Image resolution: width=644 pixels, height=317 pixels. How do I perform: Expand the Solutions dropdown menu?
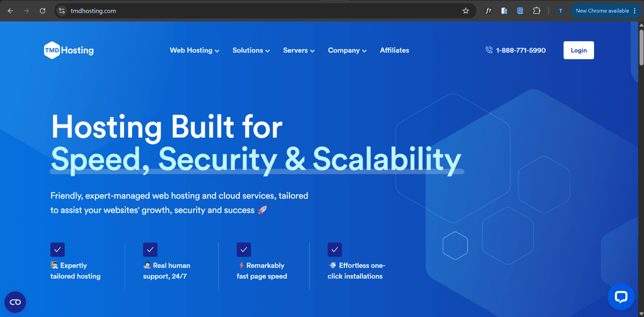coord(251,50)
